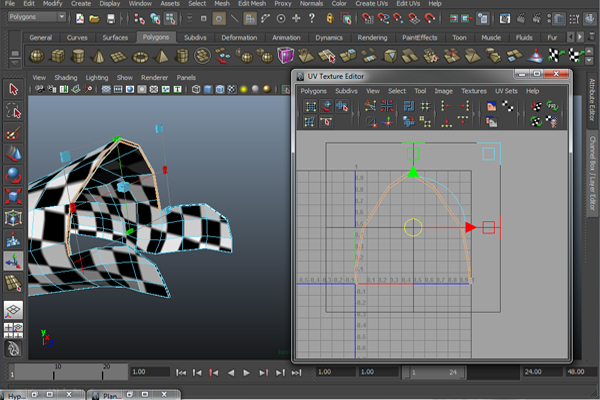Open the Create UVs menu
The height and width of the screenshot is (400, 600).
pyautogui.click(x=372, y=3)
